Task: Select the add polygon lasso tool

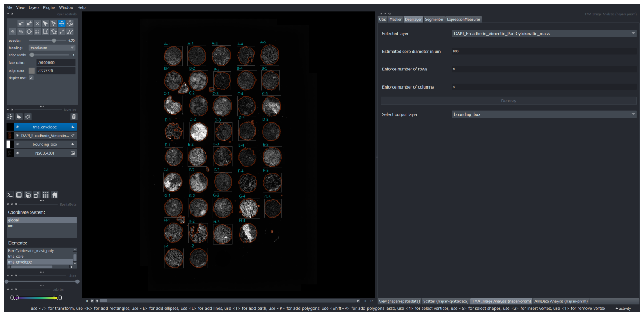Action: pyautogui.click(x=54, y=32)
